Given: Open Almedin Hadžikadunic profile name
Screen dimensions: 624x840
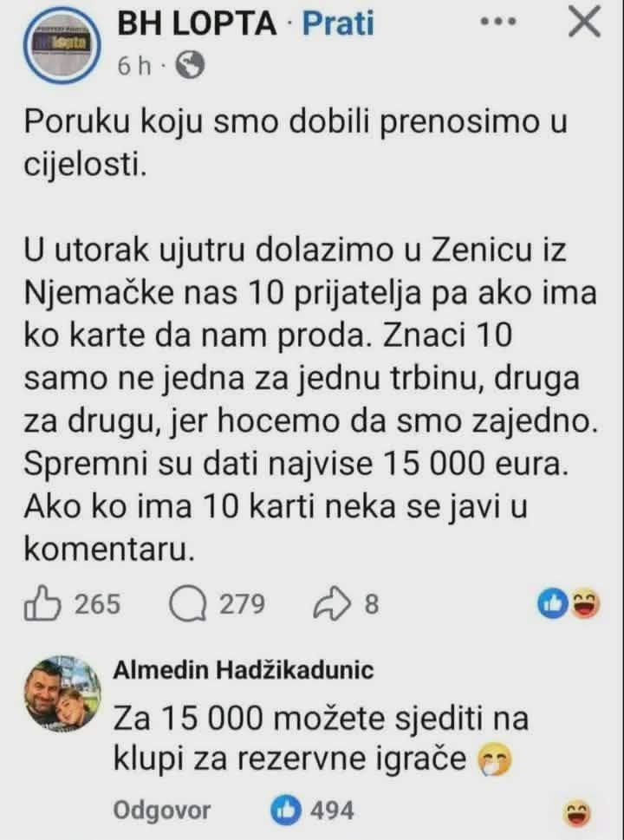Looking at the screenshot, I should (244, 670).
